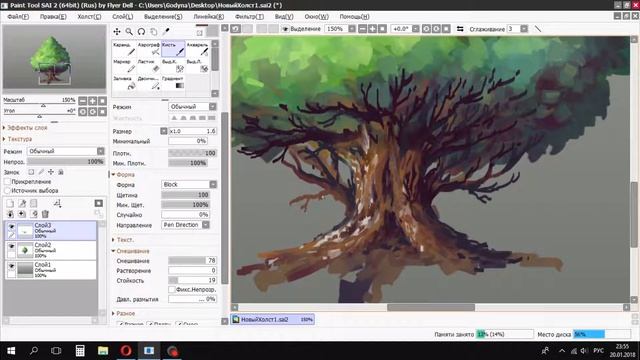
Task: Open the layer Режим blend mode dropdown
Action: (65, 151)
